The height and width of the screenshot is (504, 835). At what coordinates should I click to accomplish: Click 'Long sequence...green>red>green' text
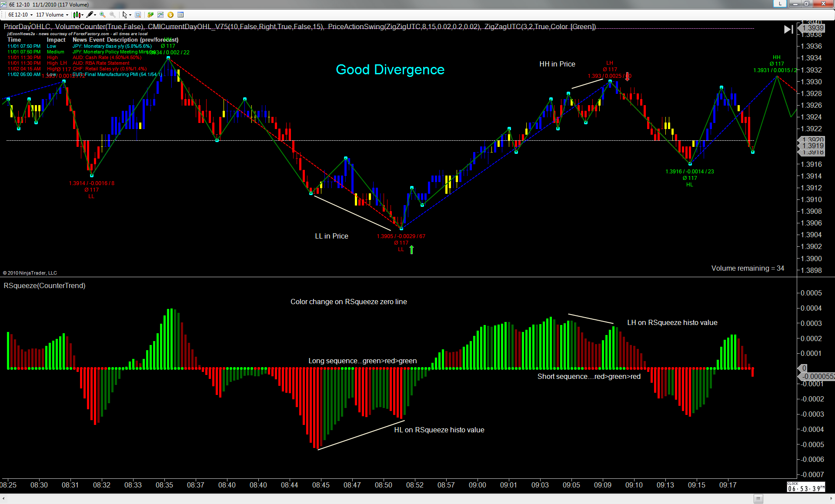click(362, 361)
